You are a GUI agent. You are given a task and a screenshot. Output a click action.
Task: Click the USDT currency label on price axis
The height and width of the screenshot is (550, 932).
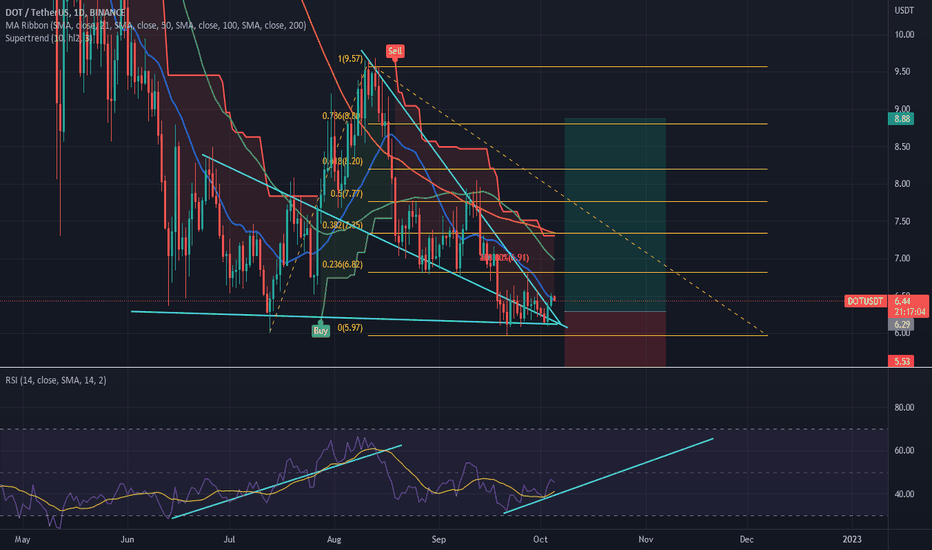coord(904,10)
